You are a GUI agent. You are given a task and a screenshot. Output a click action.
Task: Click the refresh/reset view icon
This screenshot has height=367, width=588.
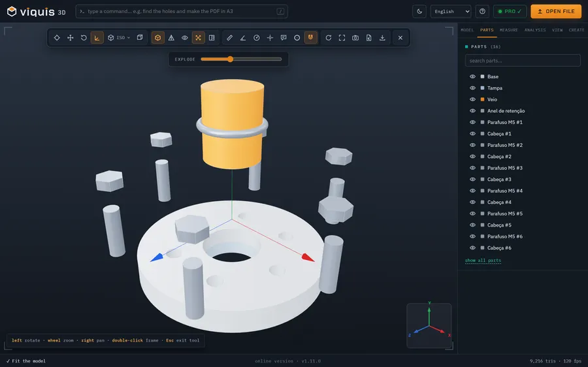[329, 38]
